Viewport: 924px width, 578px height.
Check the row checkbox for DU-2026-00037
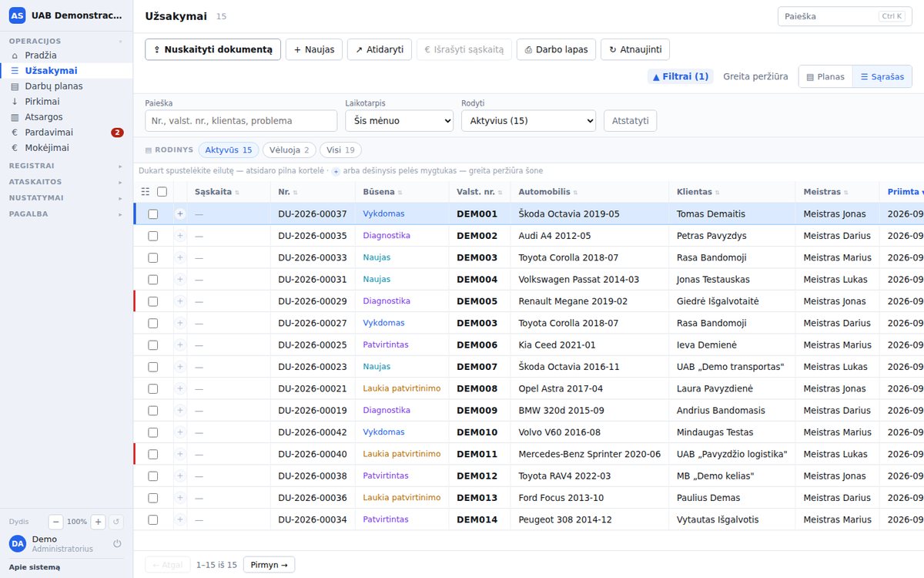[x=153, y=214]
